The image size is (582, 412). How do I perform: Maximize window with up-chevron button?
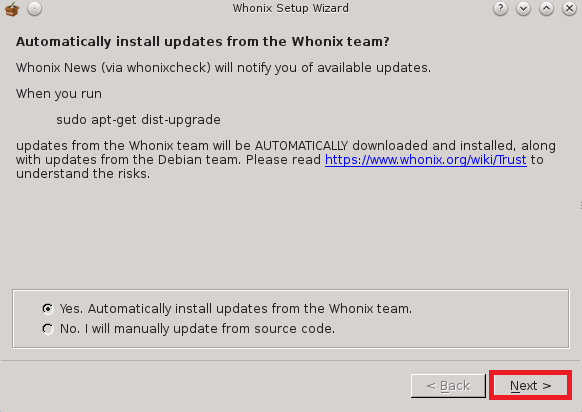546,8
